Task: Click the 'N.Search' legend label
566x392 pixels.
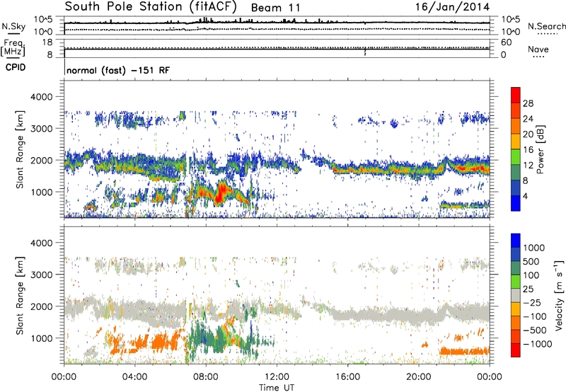Action: coord(546,26)
